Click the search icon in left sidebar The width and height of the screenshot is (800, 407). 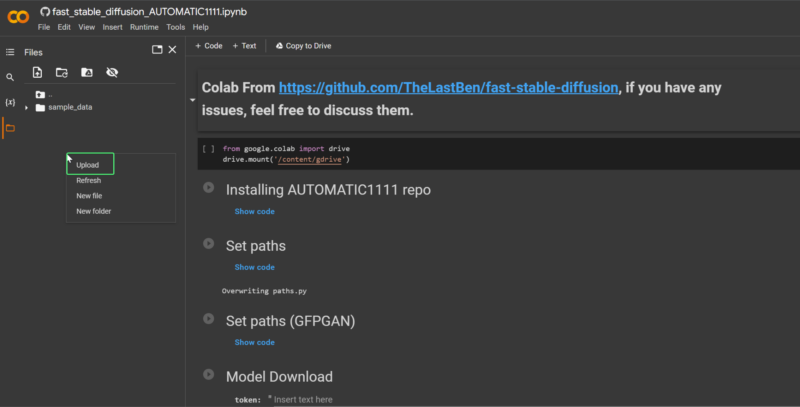tap(10, 77)
